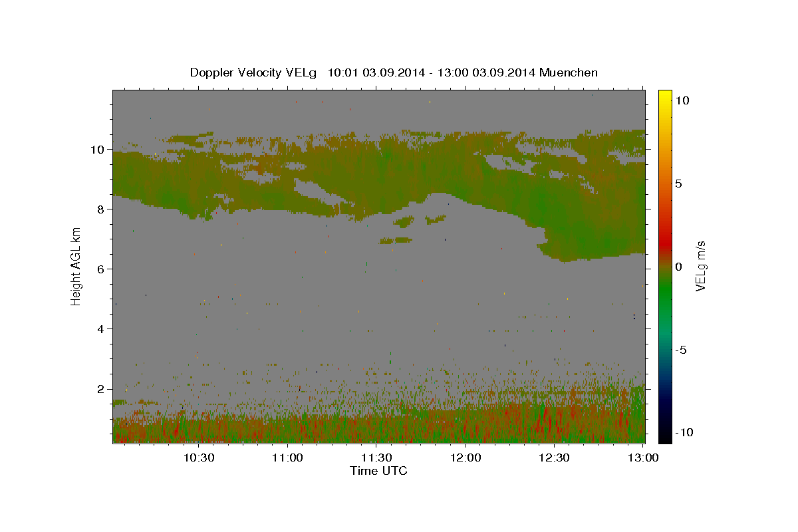Click the '12:00' time axis label
This screenshot has width=798, height=532.
(465, 458)
